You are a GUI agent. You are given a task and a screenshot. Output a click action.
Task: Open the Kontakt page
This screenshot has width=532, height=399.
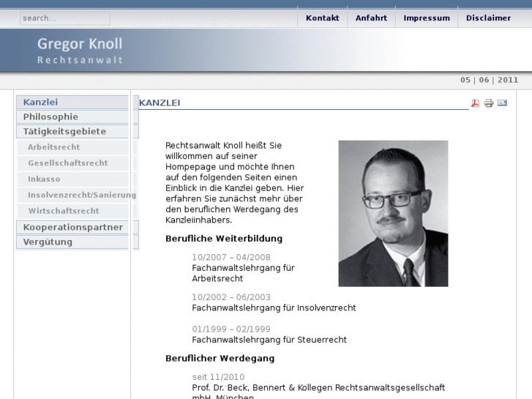(322, 18)
